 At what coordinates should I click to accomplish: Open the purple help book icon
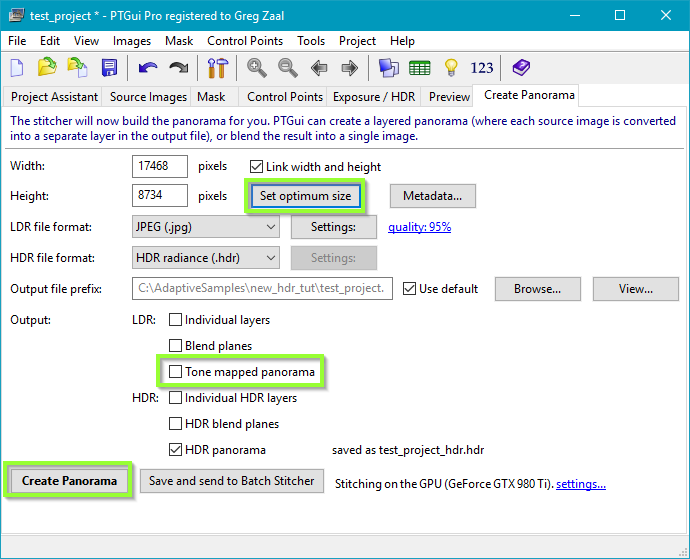(521, 68)
